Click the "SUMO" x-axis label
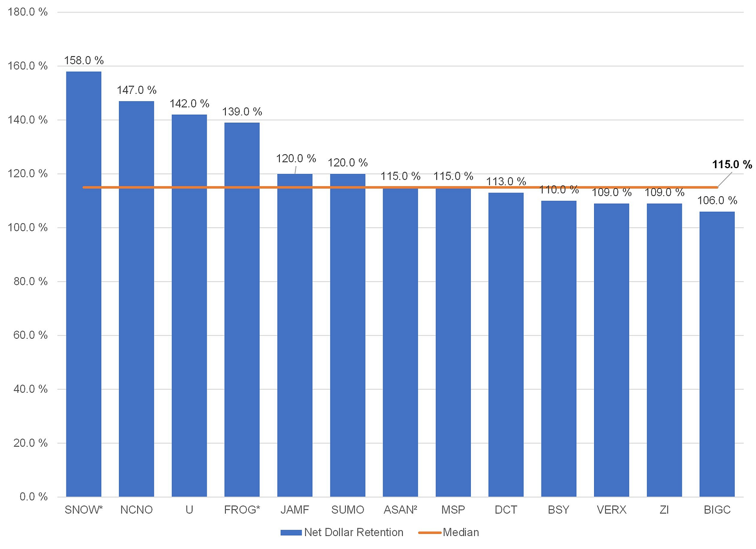 click(348, 510)
